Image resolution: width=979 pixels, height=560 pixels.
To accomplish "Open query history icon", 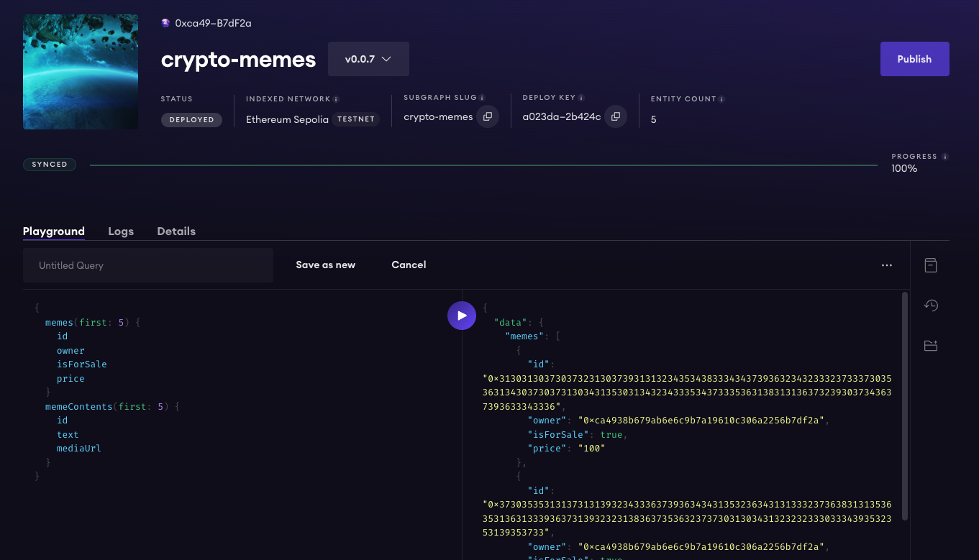I will (931, 306).
